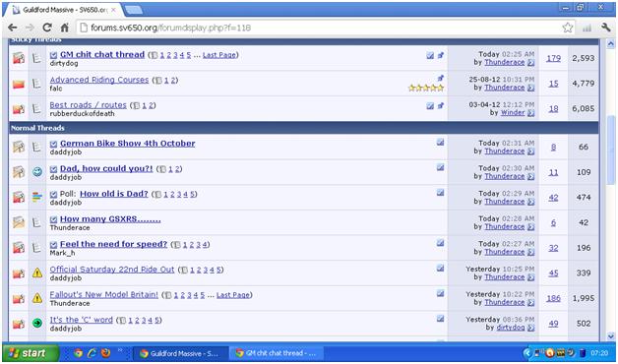Viewport: 618px width, 364px height.
Task: Click green arrow icon on It's the 'C' word
Action: [x=37, y=323]
